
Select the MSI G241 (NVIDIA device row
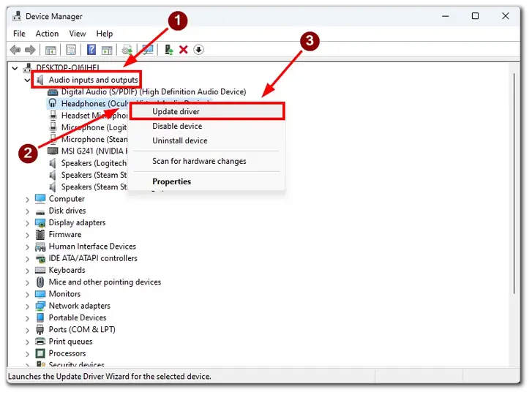point(88,151)
